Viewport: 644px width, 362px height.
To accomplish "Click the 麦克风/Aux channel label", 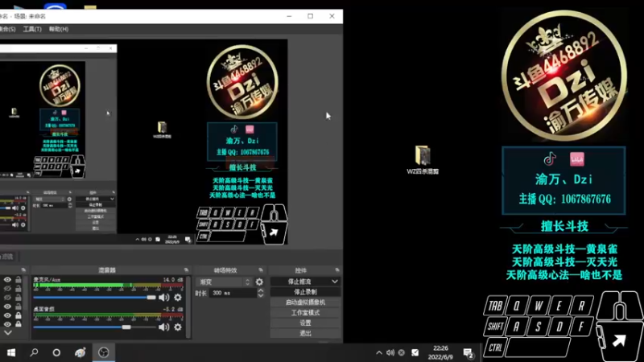I will coord(47,279).
